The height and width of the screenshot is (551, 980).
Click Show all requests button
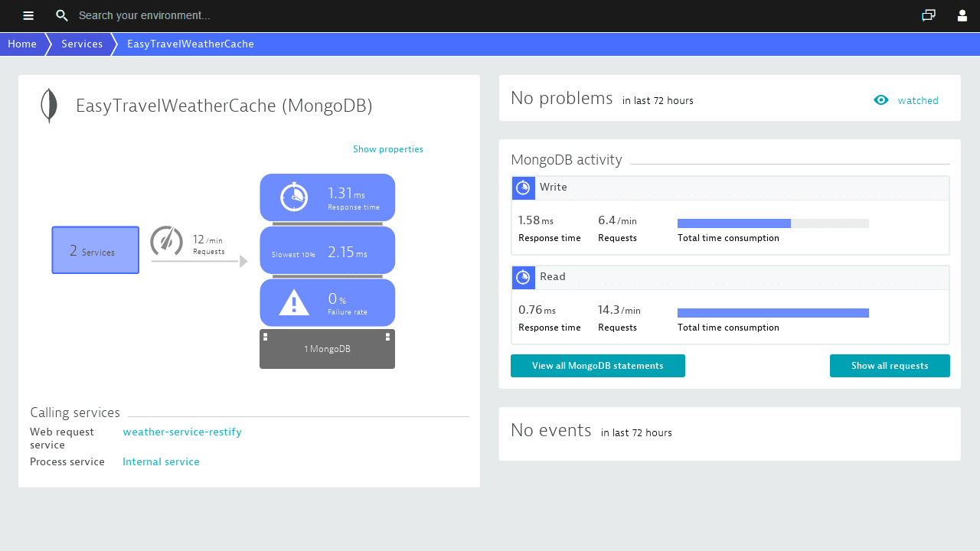pyautogui.click(x=890, y=366)
